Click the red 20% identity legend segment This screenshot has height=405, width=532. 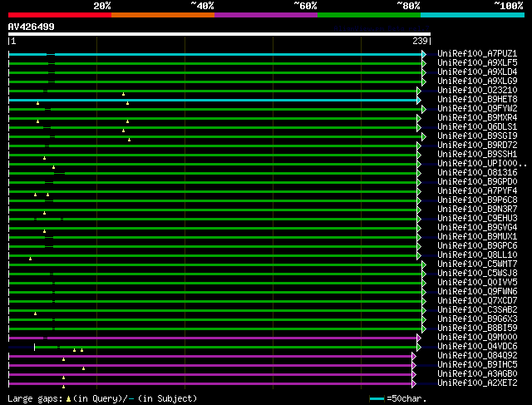pyautogui.click(x=59, y=15)
